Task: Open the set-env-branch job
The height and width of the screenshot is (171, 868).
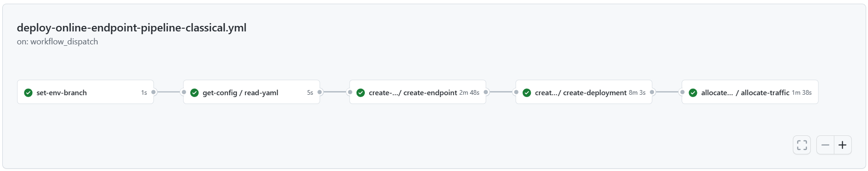Action: point(85,92)
